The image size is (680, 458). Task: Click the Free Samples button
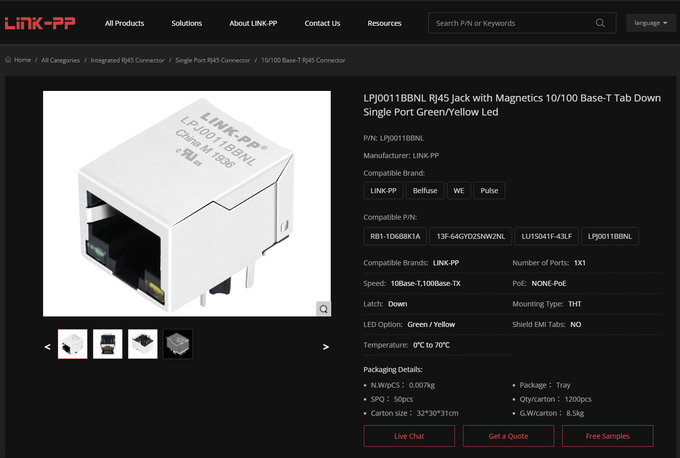point(608,436)
